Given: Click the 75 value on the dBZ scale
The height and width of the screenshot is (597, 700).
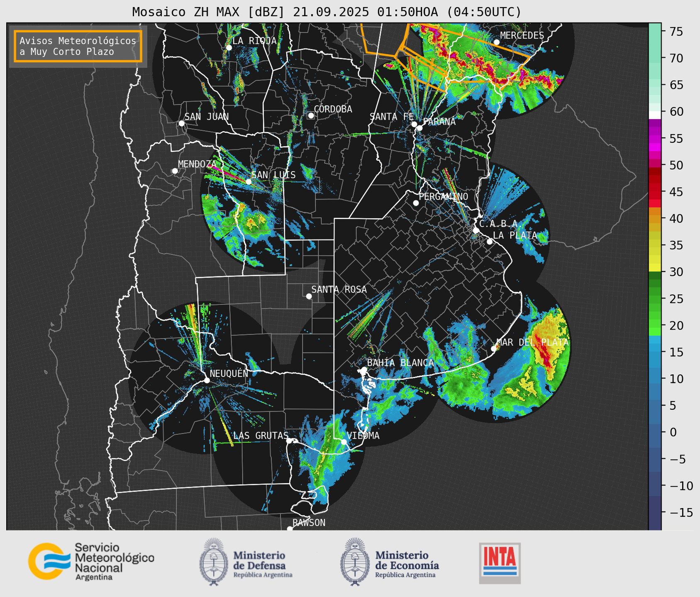Looking at the screenshot, I should pyautogui.click(x=676, y=32).
